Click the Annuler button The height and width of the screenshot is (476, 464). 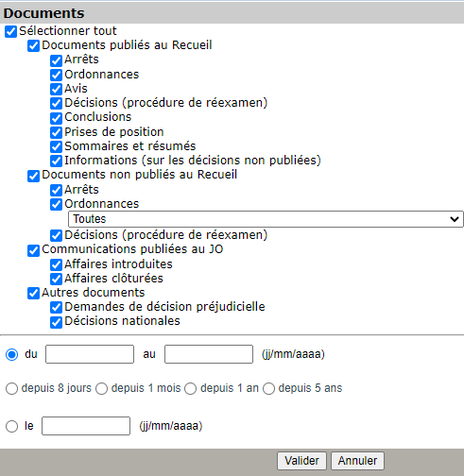pyautogui.click(x=357, y=461)
